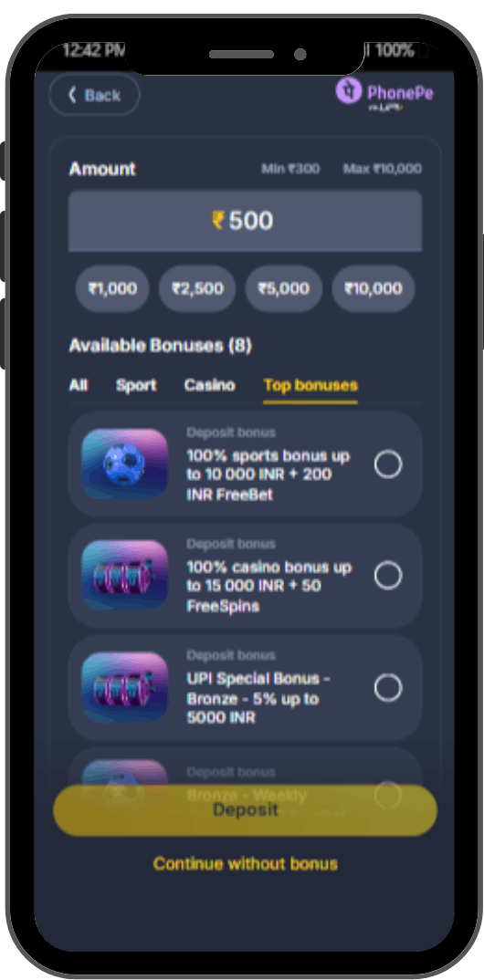Image resolution: width=484 pixels, height=980 pixels.
Task: Pick the ₹5,000 quick amount chip
Action: click(x=284, y=288)
